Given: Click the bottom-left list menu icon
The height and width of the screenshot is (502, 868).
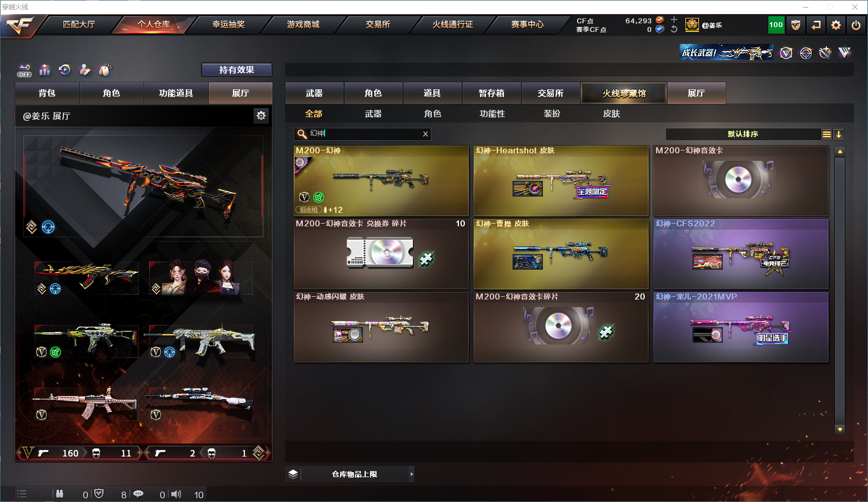Looking at the screenshot, I should (x=22, y=493).
